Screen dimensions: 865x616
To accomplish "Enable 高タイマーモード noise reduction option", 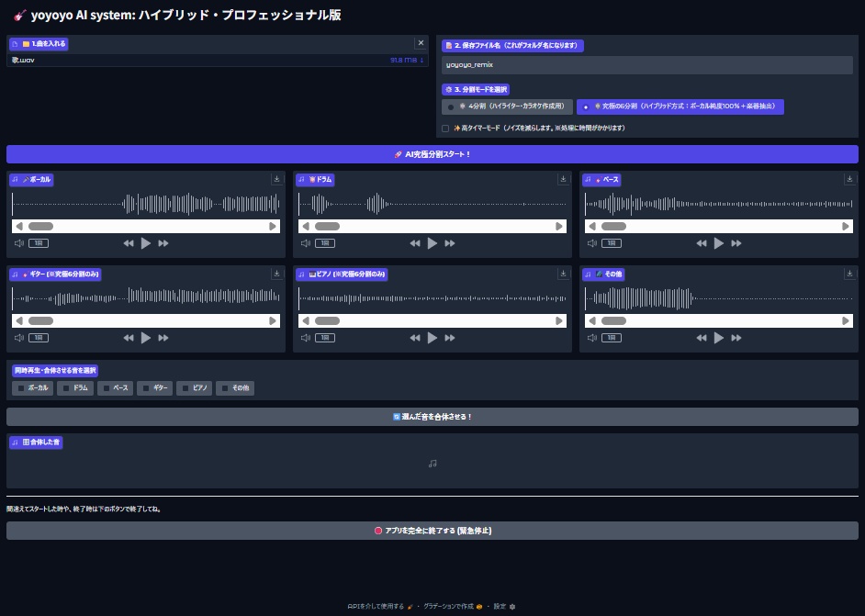I will coord(444,129).
